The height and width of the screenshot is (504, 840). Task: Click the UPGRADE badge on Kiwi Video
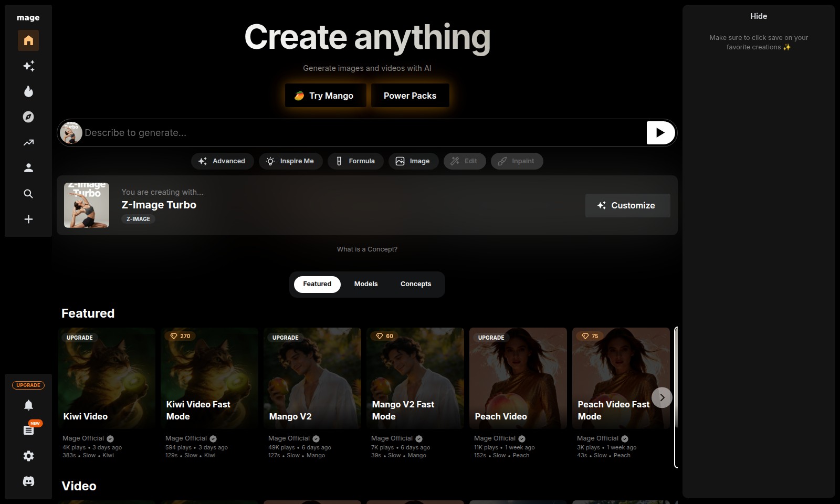(80, 338)
